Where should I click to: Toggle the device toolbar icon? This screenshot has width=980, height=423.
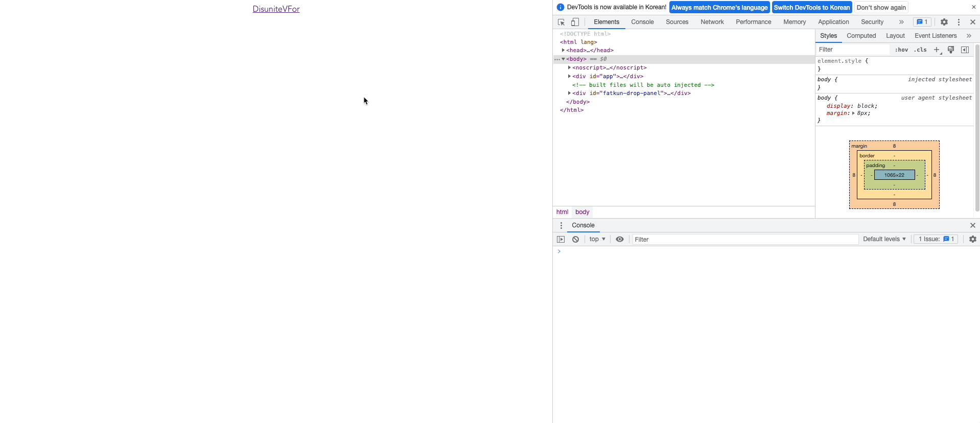575,22
